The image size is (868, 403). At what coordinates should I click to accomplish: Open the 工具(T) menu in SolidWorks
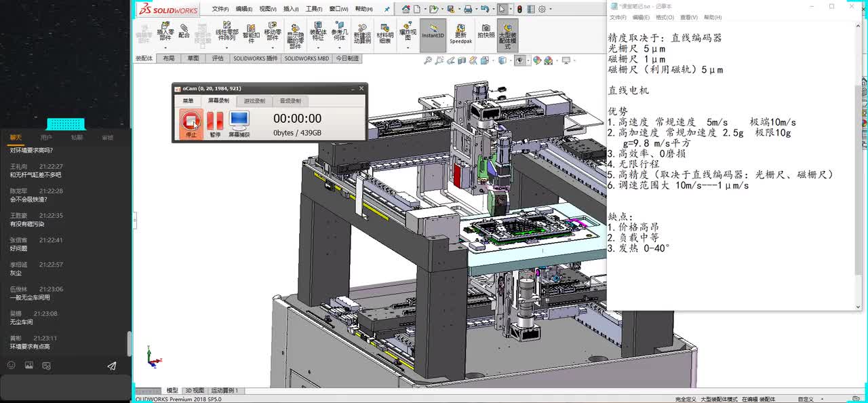tap(314, 9)
